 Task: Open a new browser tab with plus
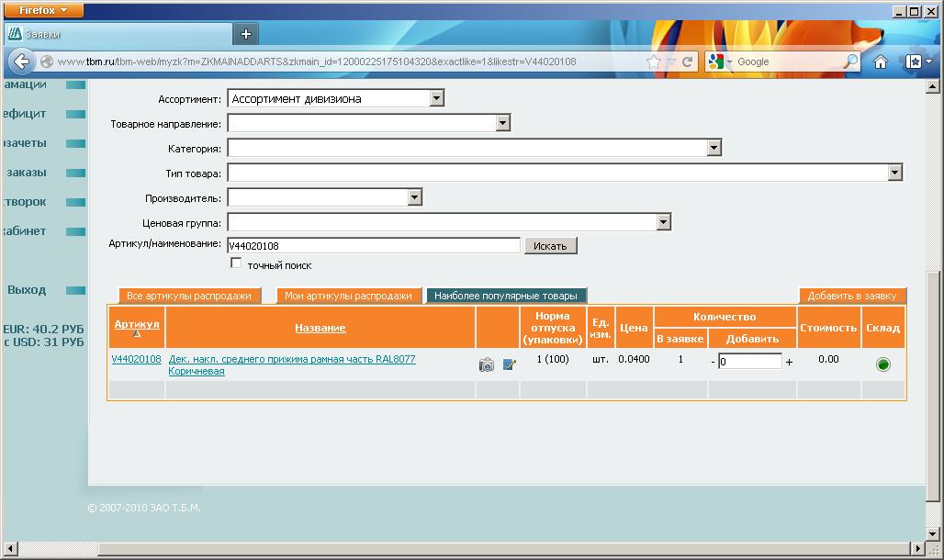(x=245, y=34)
